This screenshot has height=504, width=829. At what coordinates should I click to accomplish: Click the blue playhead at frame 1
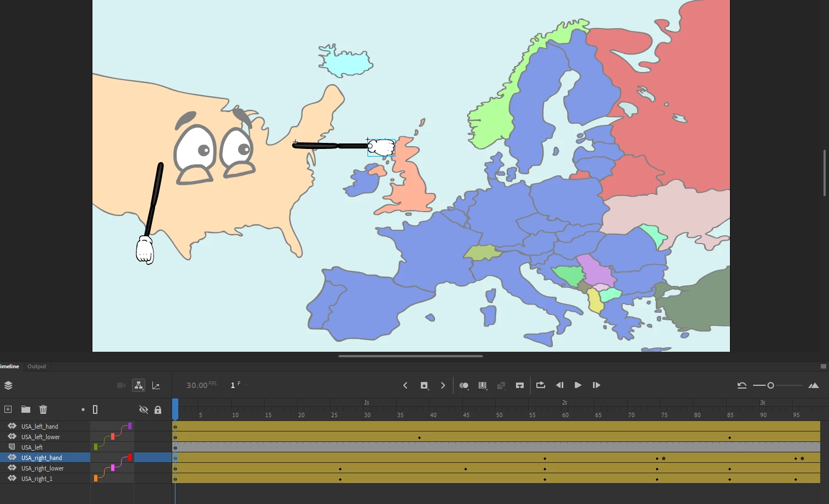tap(175, 409)
